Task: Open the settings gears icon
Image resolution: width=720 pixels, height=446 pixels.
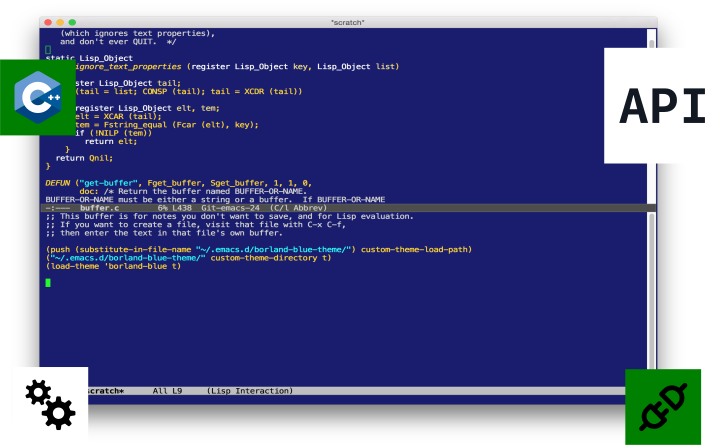Action: coord(49,405)
